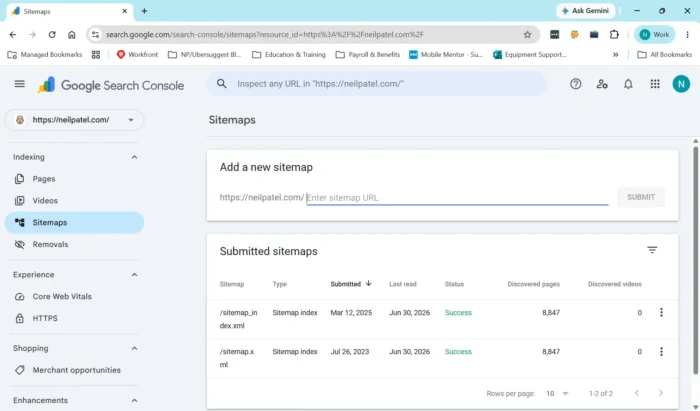Open Videos report in sidebar
700x411 pixels.
[x=74, y=200]
